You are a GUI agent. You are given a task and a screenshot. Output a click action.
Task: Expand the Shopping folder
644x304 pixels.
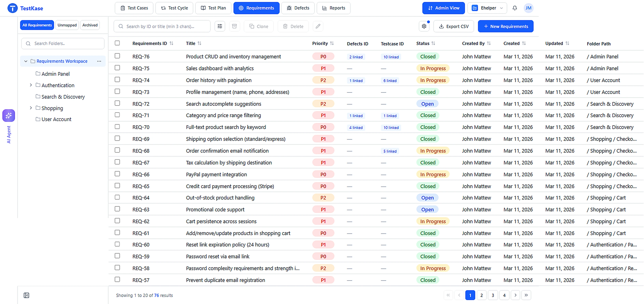pos(31,108)
